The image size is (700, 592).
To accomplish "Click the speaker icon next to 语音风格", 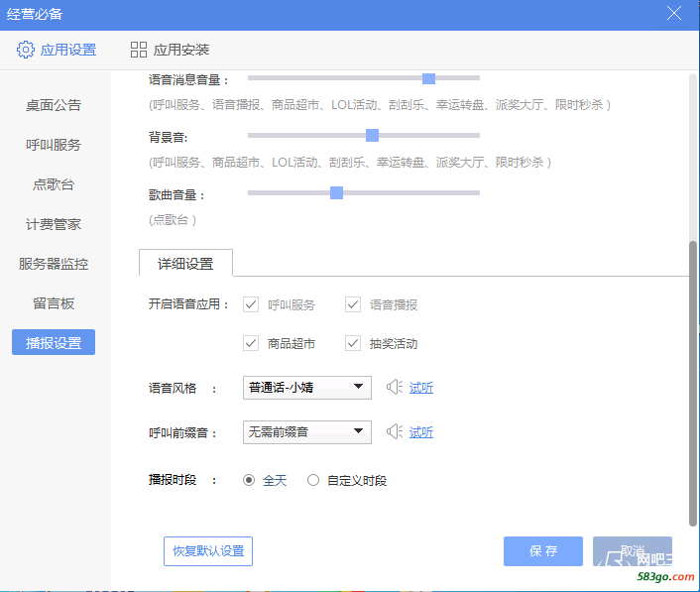I will (x=394, y=387).
